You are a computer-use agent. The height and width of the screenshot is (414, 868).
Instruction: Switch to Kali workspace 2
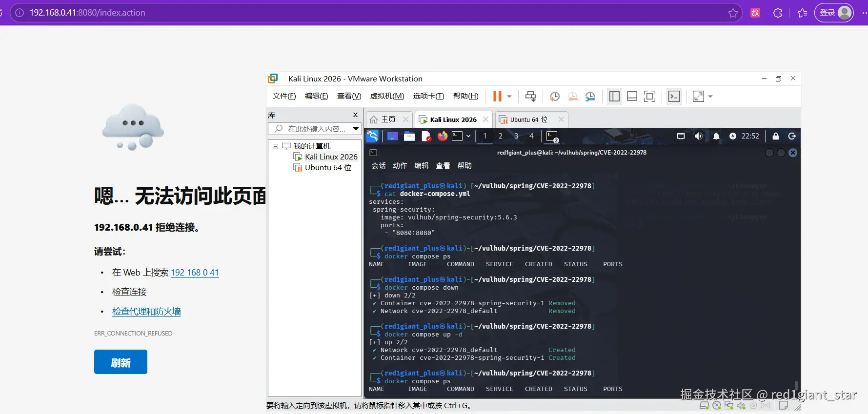[501, 136]
